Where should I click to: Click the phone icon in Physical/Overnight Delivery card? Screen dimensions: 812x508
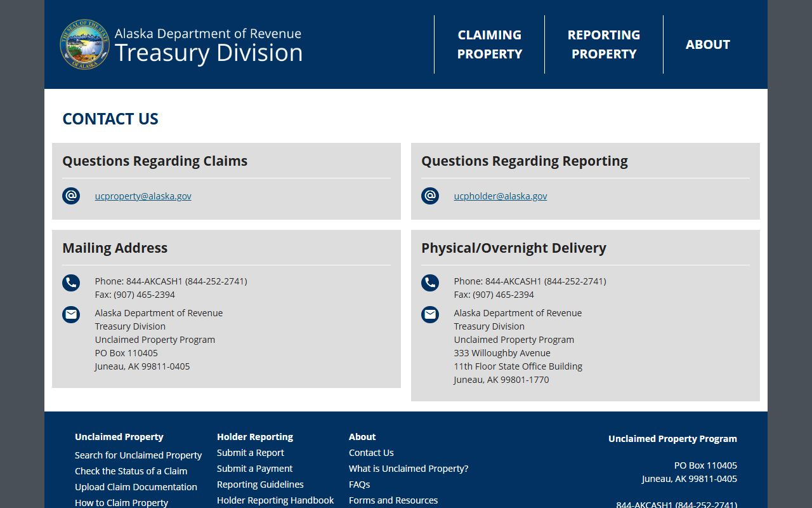430,283
